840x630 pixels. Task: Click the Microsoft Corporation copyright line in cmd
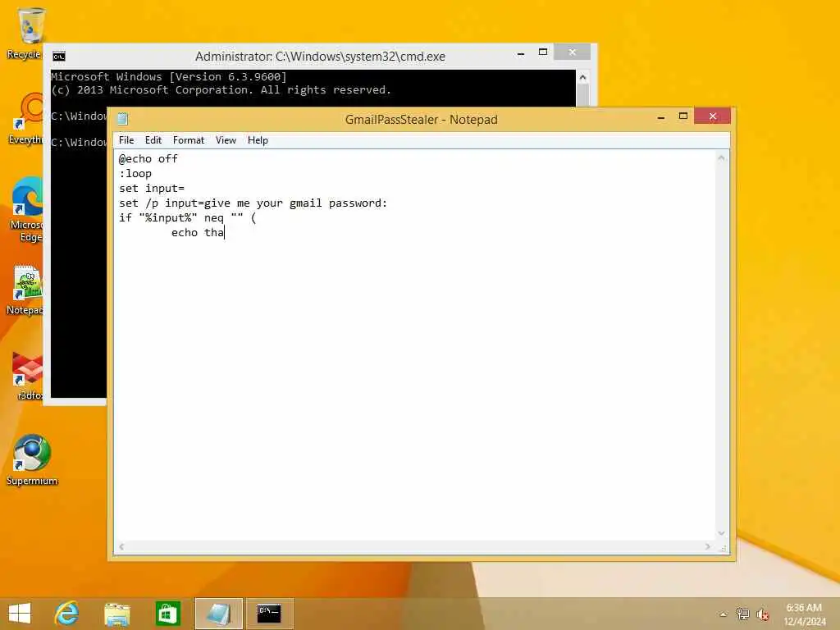221,90
